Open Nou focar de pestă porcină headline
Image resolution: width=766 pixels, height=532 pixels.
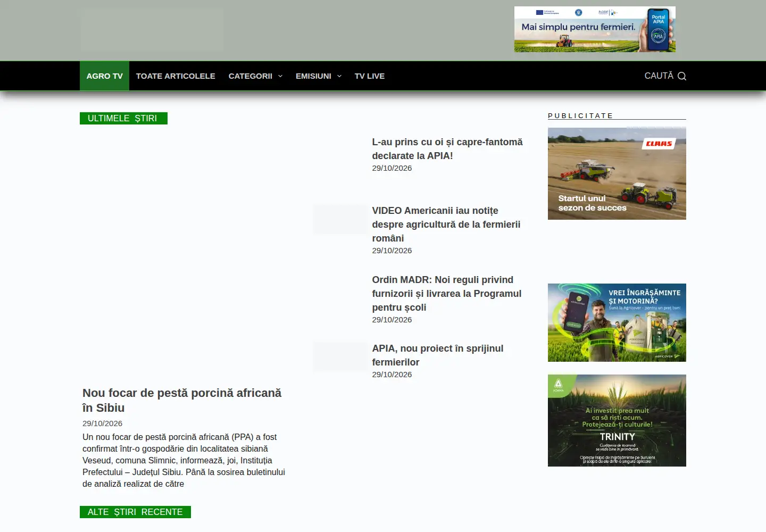[x=182, y=400]
